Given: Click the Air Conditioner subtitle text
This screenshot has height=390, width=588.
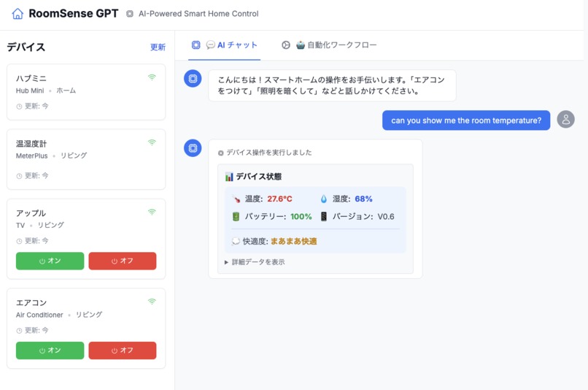Looking at the screenshot, I should coord(39,315).
